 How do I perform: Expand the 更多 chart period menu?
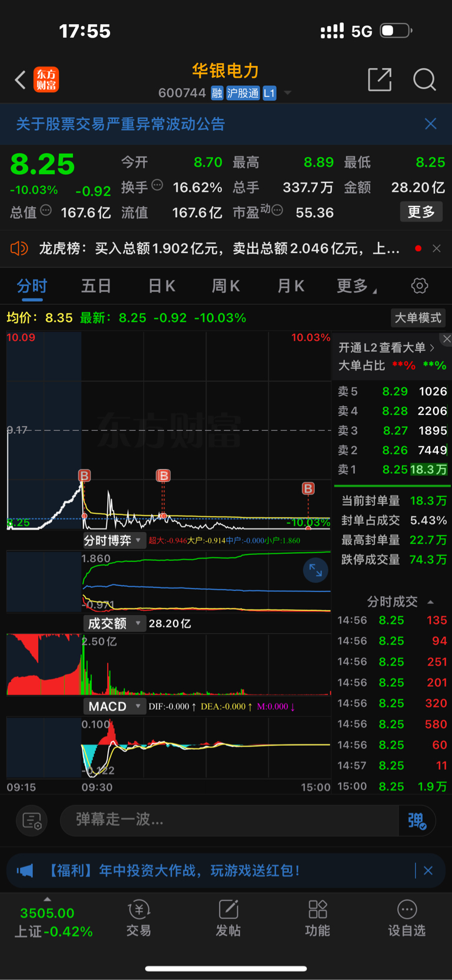coord(357,286)
